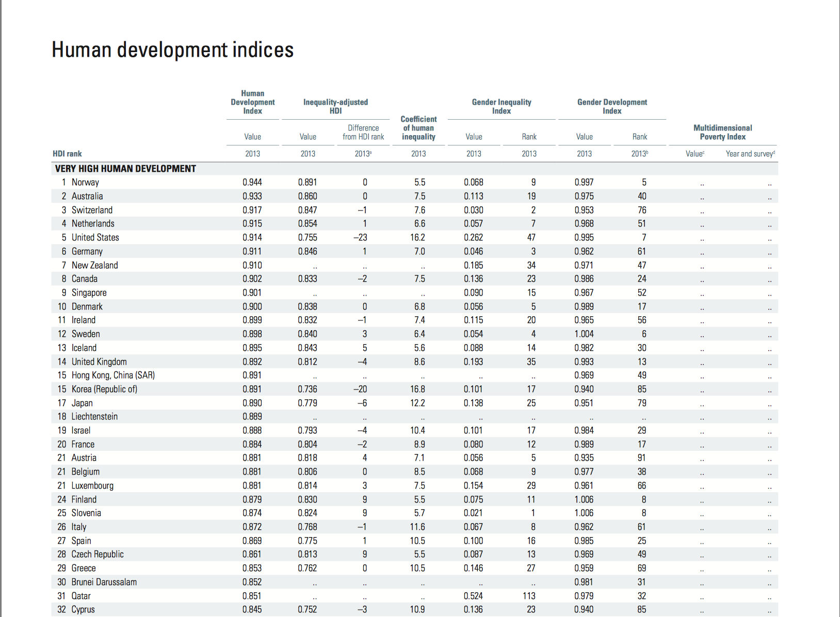Click Qatar's Gender Inequality rank 113
The height and width of the screenshot is (617, 840).
pyautogui.click(x=529, y=596)
